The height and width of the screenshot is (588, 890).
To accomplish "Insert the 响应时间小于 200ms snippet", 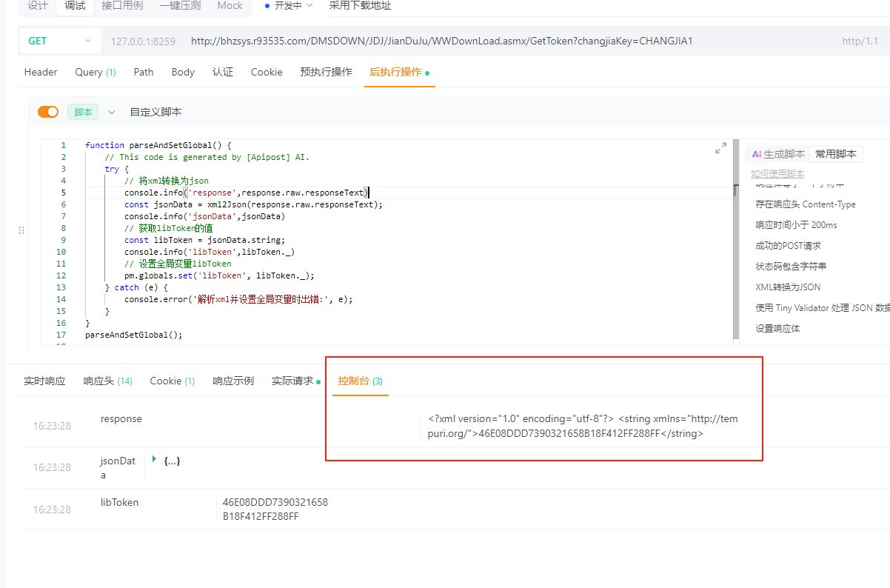I will [x=796, y=224].
